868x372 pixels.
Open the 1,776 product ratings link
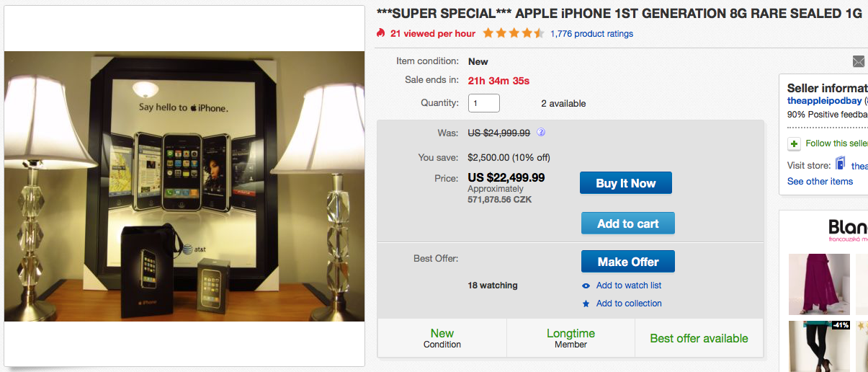click(591, 34)
